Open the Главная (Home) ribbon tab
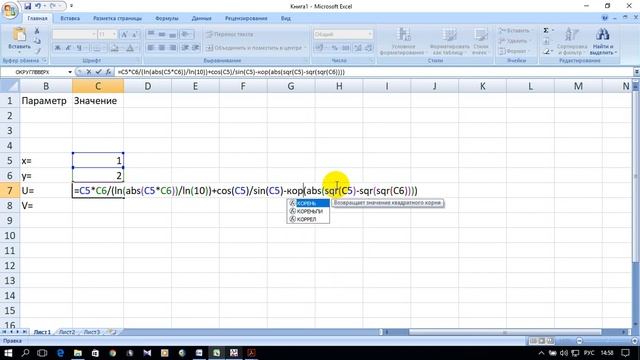The height and width of the screenshot is (360, 640). tap(37, 18)
